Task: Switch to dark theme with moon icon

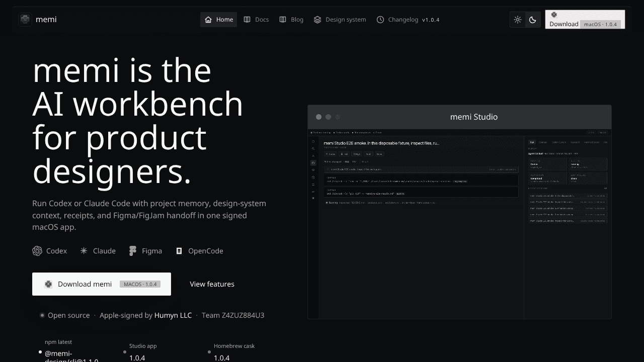Action: (533, 20)
